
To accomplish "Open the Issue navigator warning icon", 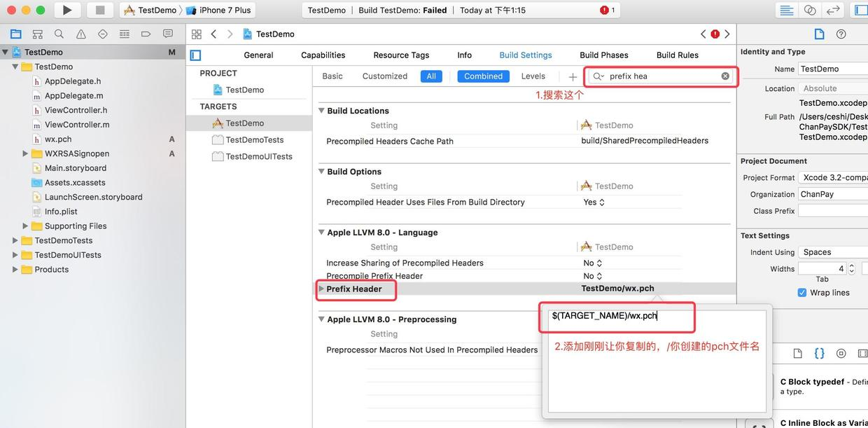I will point(81,34).
